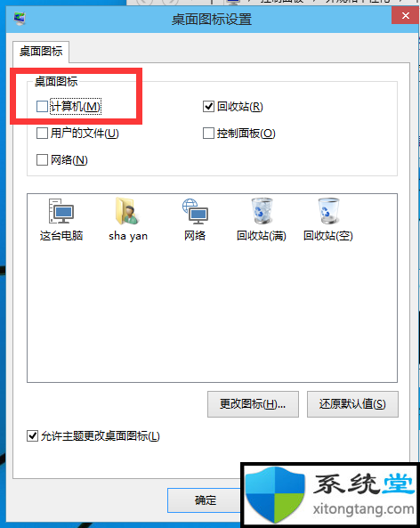Select the 网络 icon in the preview list
The height and width of the screenshot is (528, 420).
(x=195, y=219)
